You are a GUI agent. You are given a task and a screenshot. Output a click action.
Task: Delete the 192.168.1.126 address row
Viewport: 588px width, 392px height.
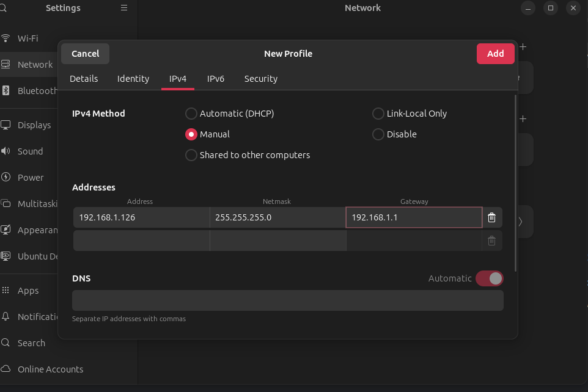tap(491, 217)
